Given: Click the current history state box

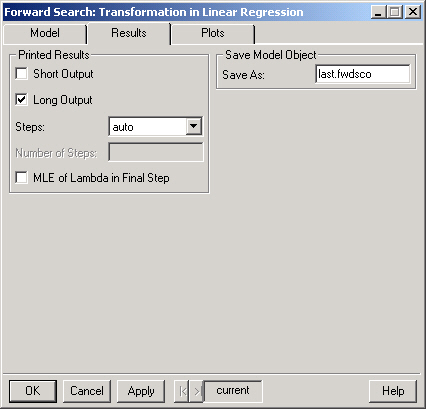Looking at the screenshot, I should (x=233, y=391).
